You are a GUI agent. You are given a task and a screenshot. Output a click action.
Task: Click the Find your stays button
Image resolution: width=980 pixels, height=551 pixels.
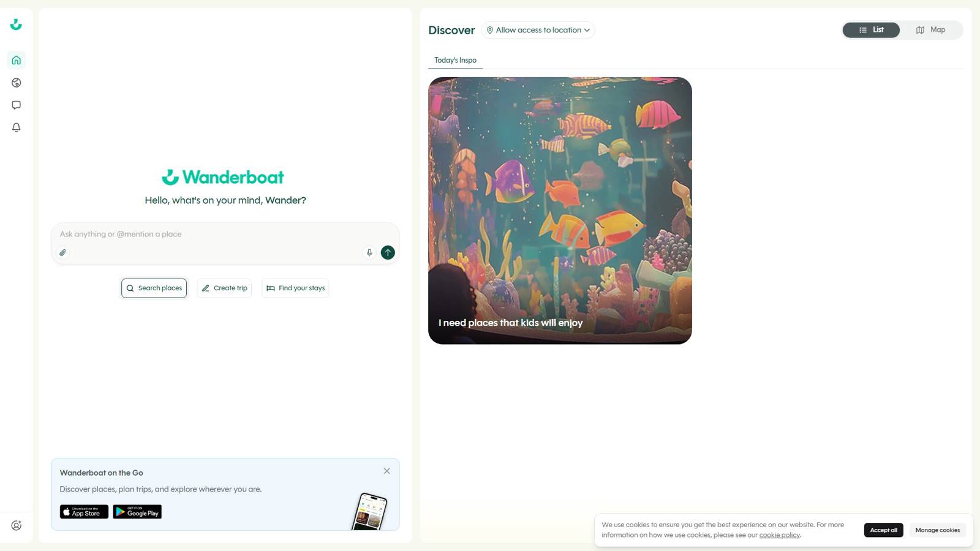pyautogui.click(x=295, y=288)
